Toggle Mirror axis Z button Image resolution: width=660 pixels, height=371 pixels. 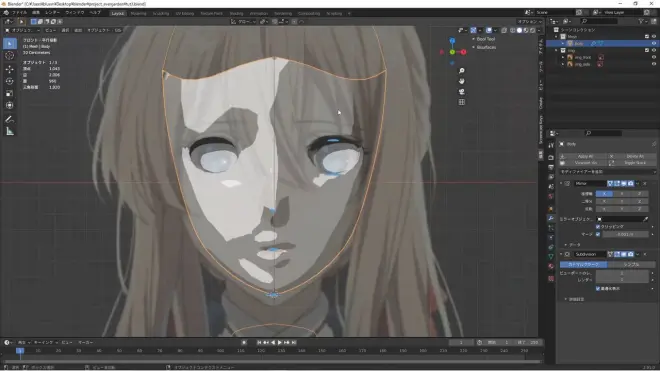(639, 194)
